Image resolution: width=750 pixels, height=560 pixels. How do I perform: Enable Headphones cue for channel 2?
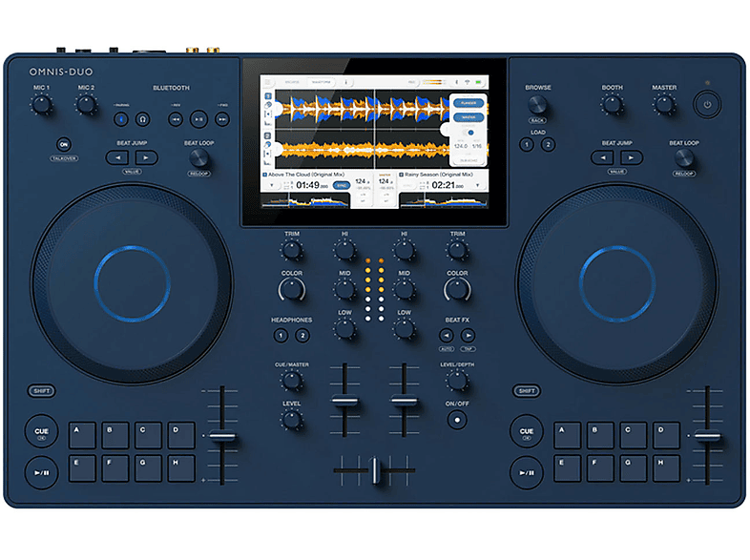pyautogui.click(x=302, y=335)
